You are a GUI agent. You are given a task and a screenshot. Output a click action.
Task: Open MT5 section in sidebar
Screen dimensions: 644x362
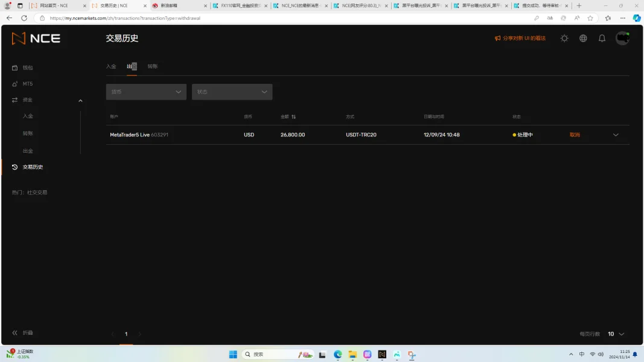coord(28,84)
